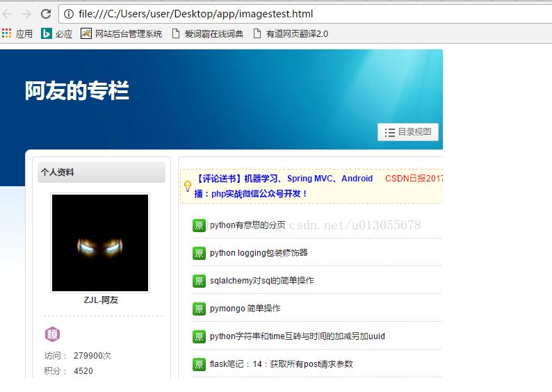Click the browser forward arrow

[26, 14]
